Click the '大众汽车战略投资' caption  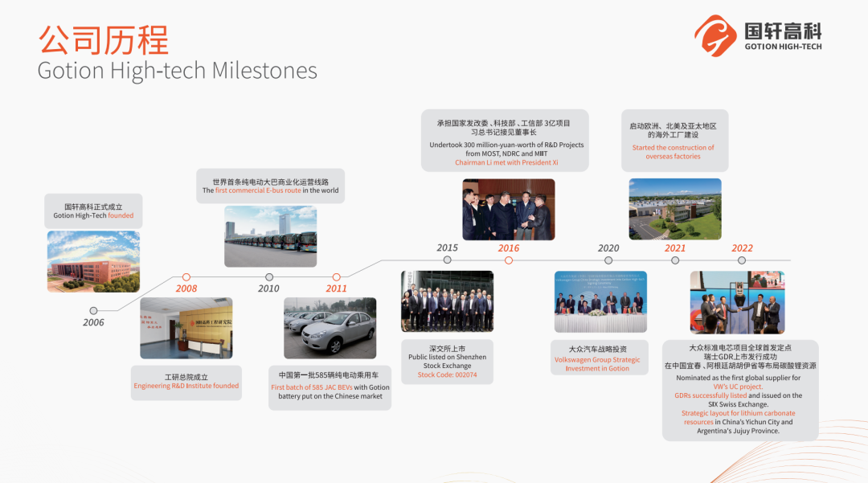(x=598, y=349)
